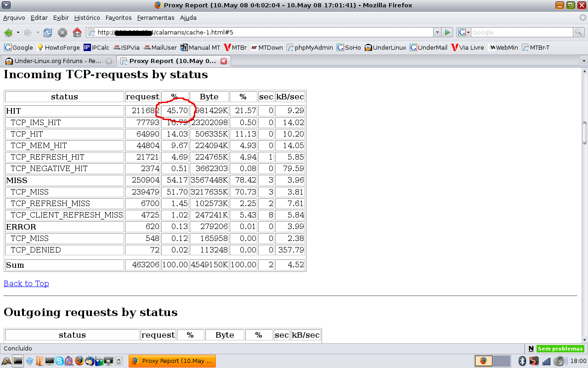Open the WebMin bookmark
Screen dimensions: 588x368
503,47
